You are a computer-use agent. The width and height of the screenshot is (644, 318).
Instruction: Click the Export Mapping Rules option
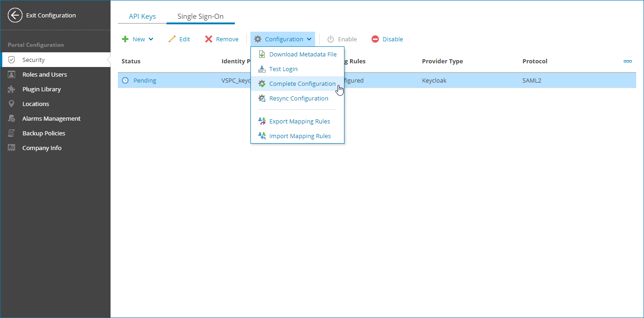pyautogui.click(x=300, y=121)
